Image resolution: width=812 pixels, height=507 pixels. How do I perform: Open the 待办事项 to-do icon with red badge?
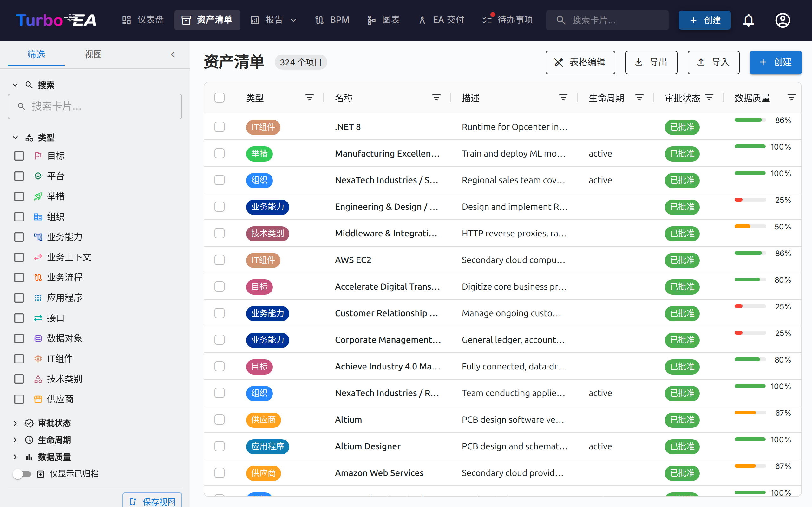point(487,20)
